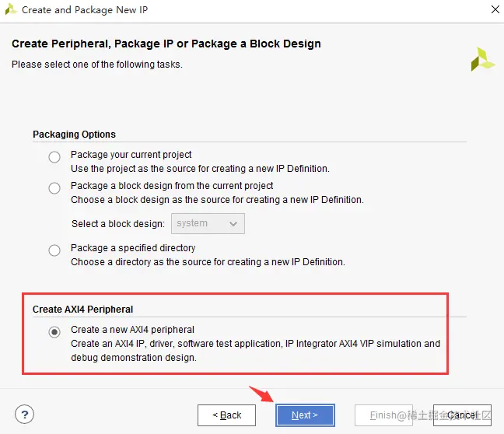Click the greyed-out Finish button
This screenshot has height=434, width=504.
(x=384, y=415)
